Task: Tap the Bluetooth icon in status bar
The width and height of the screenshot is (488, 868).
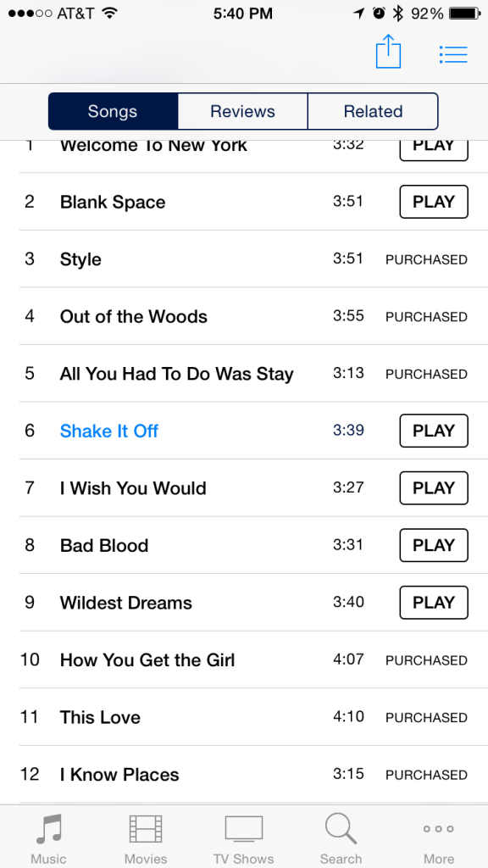Action: tap(397, 14)
